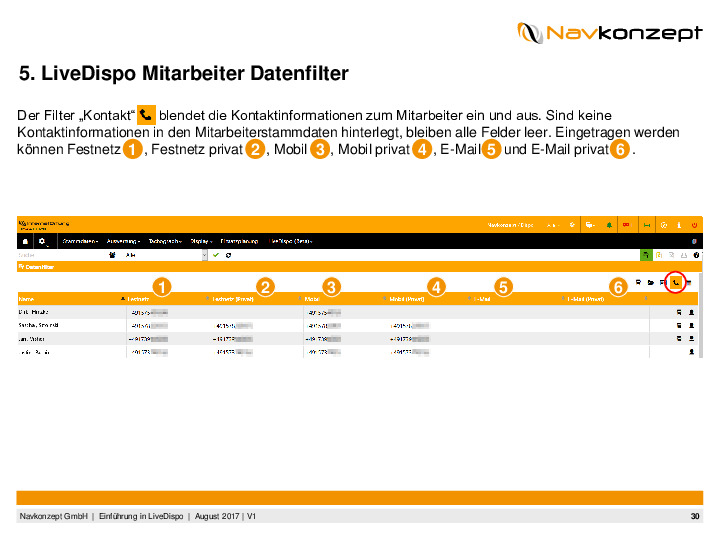Image resolution: width=720 pixels, height=540 pixels.
Task: Click the message icon in third employee row
Action: (x=679, y=339)
